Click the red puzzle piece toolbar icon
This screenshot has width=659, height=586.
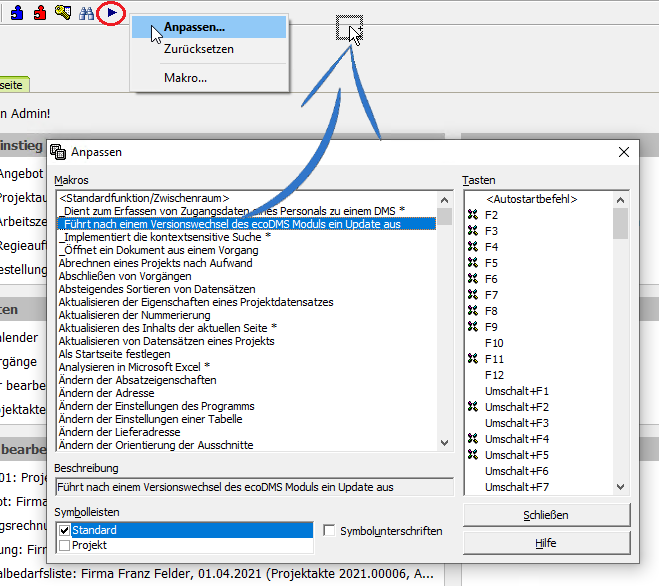coord(40,13)
